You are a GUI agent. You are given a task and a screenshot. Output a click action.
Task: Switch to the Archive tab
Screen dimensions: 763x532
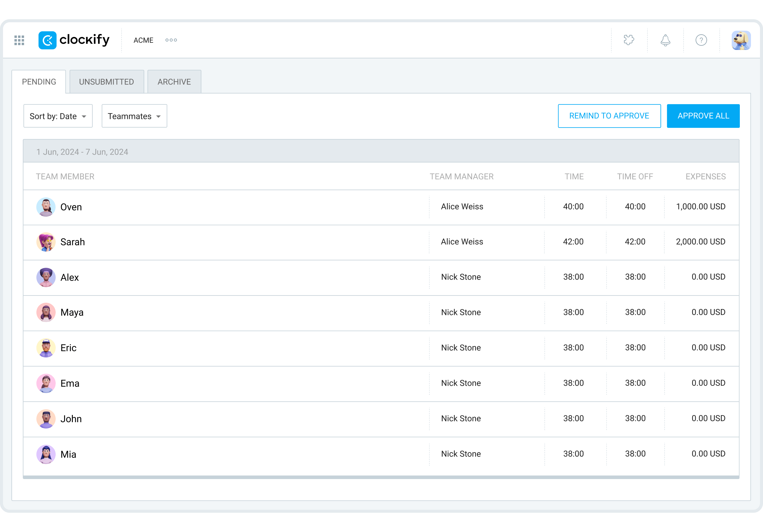[x=174, y=82]
